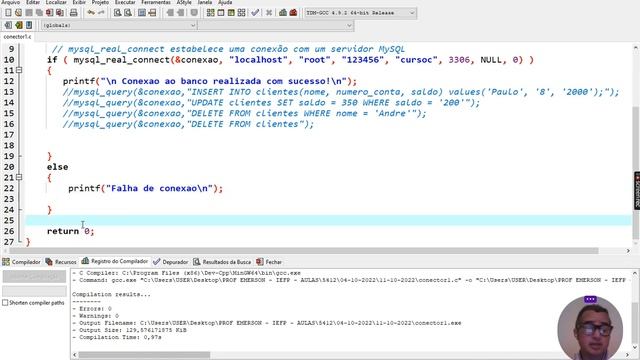Viewport: 640px width, 360px height.
Task: Click the Open file toolbar icon
Action: coord(18,13)
